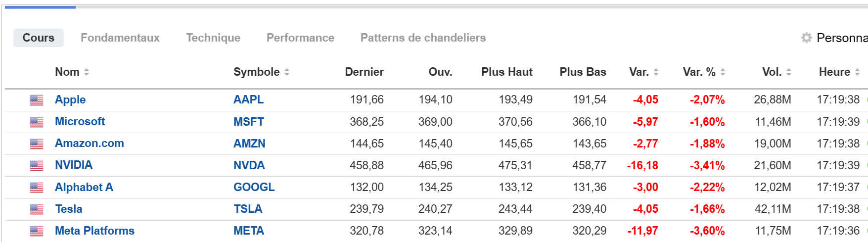Sort by Symbole using its sort arrows
This screenshot has height=242, width=868.
coord(287,72)
